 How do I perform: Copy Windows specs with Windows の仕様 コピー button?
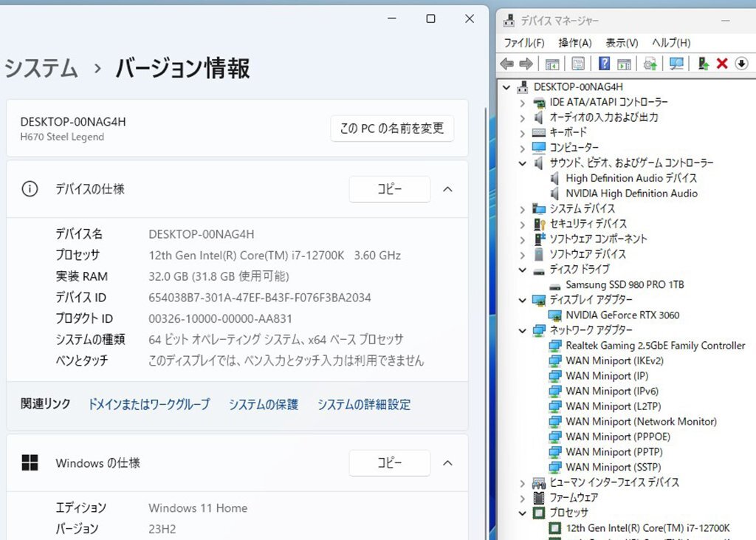point(390,462)
